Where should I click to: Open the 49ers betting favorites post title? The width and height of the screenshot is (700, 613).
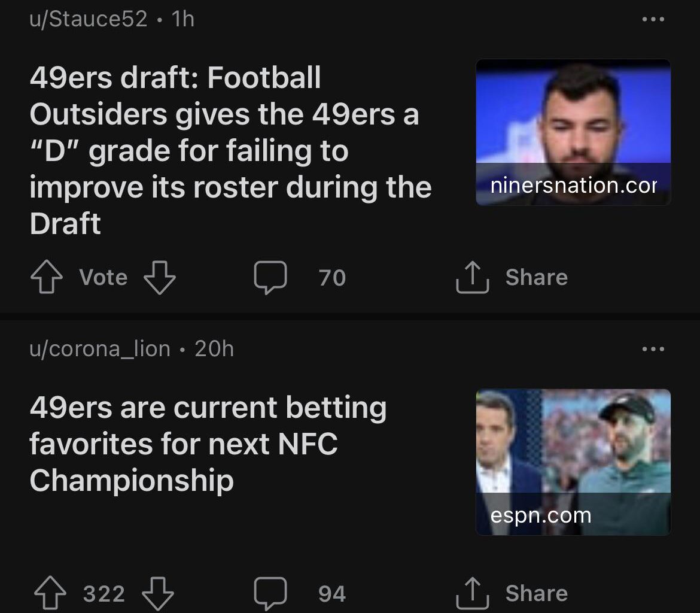pos(208,444)
